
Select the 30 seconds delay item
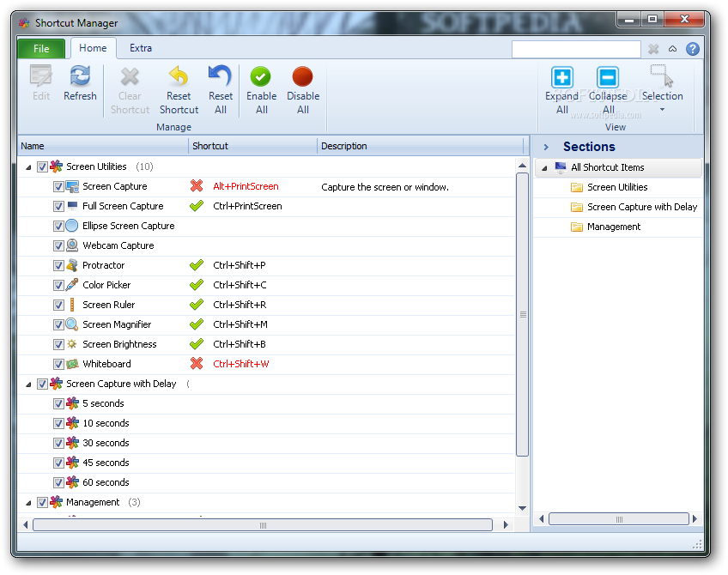coord(106,443)
